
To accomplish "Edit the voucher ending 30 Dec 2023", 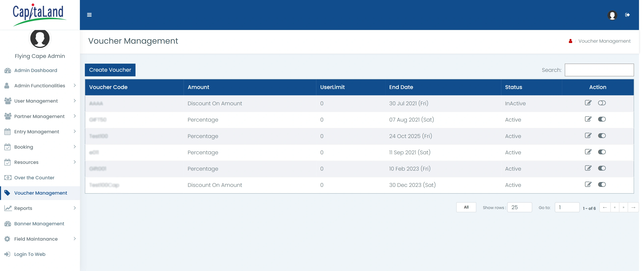I will point(588,184).
